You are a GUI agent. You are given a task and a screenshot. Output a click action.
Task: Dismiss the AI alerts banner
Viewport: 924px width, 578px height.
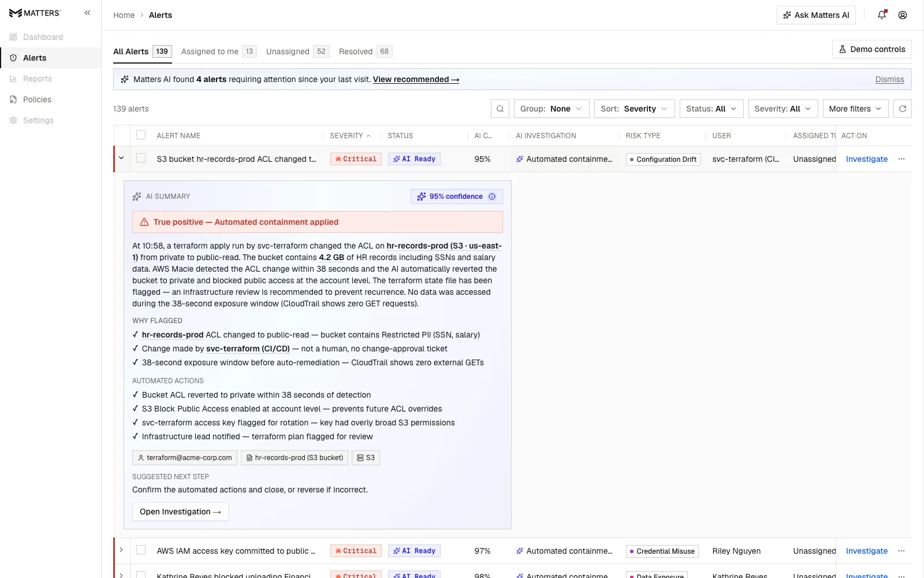tap(889, 79)
